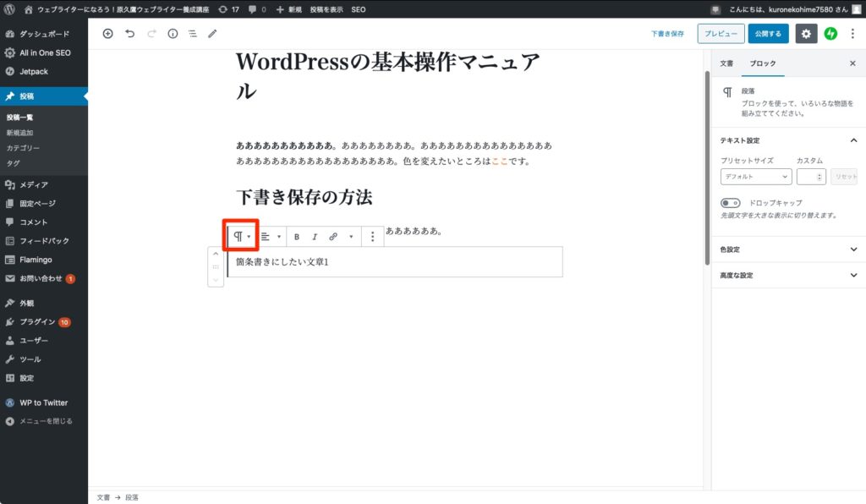The height and width of the screenshot is (504, 866).
Task: Open the プリセットサイズ dropdown
Action: (x=756, y=177)
